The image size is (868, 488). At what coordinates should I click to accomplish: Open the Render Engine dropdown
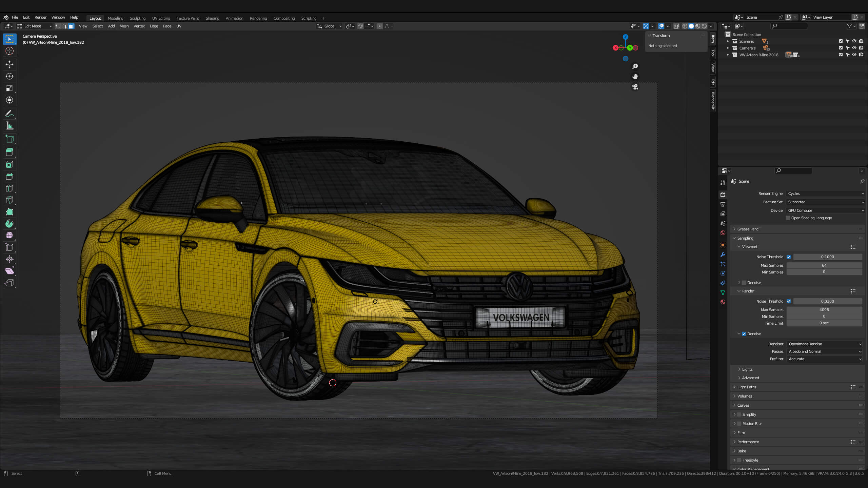pyautogui.click(x=825, y=194)
